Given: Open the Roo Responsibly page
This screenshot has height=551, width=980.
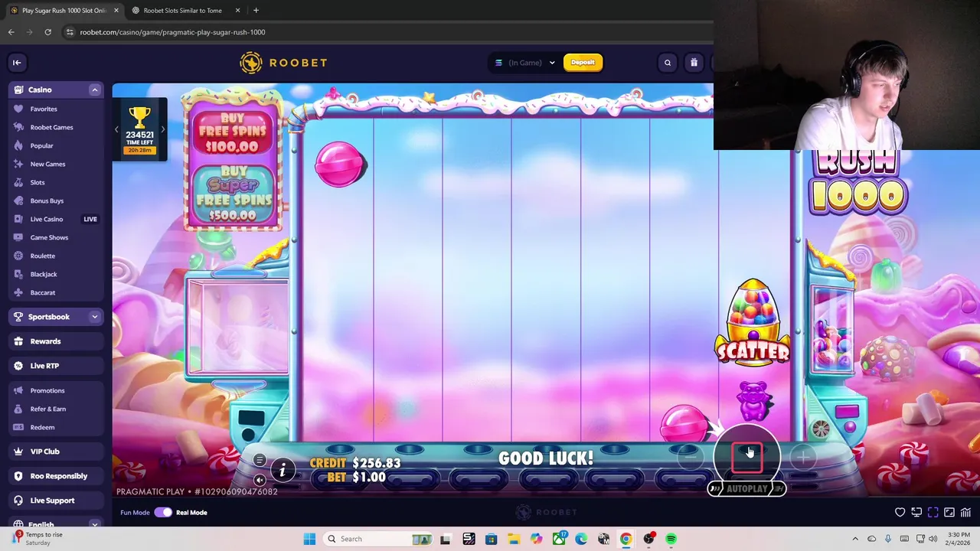Looking at the screenshot, I should [x=56, y=476].
